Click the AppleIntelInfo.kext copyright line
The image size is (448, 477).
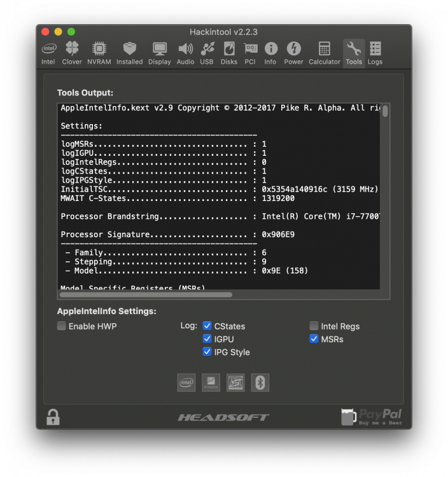tap(220, 108)
